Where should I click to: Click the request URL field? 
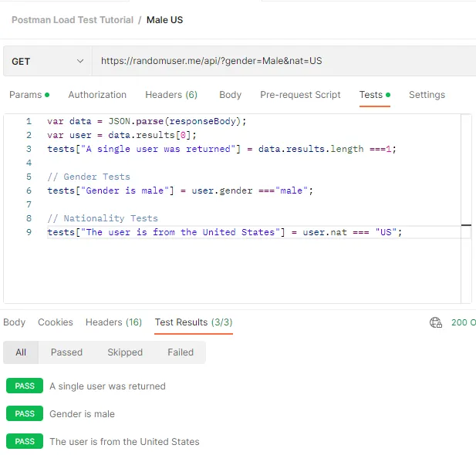[284, 61]
